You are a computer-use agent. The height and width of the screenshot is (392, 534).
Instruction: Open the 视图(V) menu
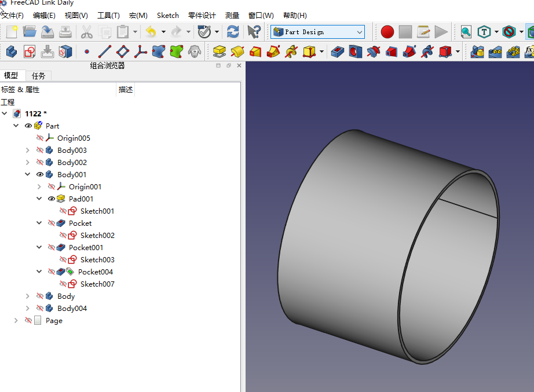(76, 15)
